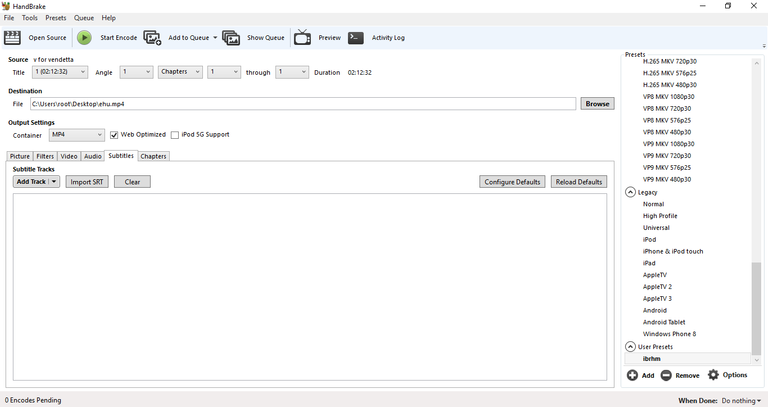This screenshot has height=407, width=768.
Task: Click the Remove preset minus icon
Action: tap(666, 375)
